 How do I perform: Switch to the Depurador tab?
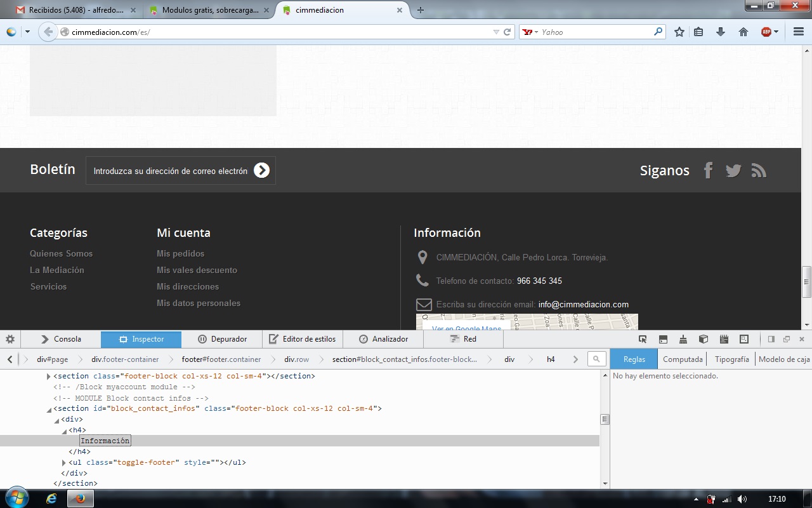[x=222, y=339]
